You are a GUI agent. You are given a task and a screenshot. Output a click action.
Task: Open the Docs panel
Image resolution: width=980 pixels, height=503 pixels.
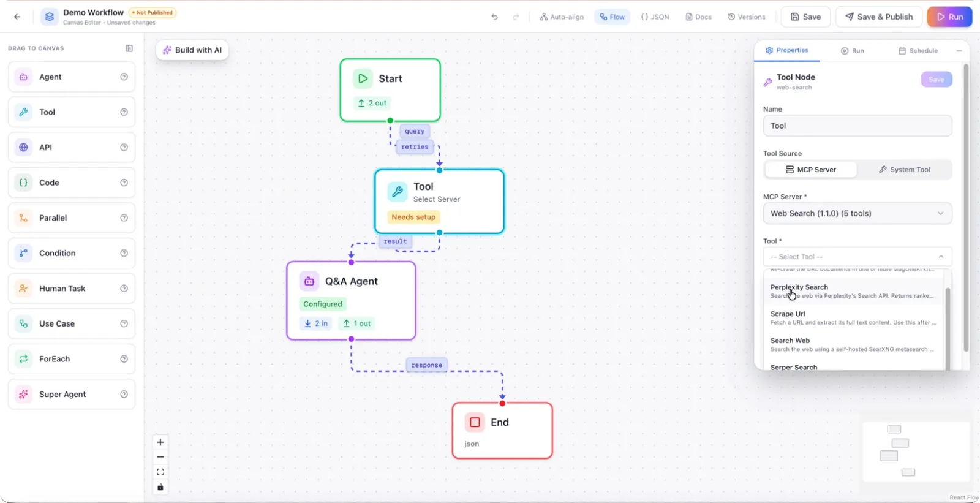(x=698, y=17)
